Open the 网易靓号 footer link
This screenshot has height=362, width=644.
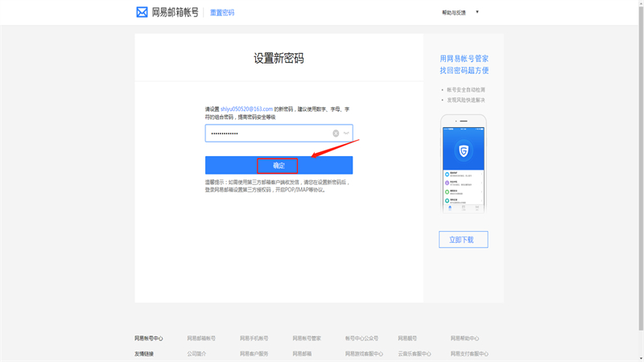407,339
